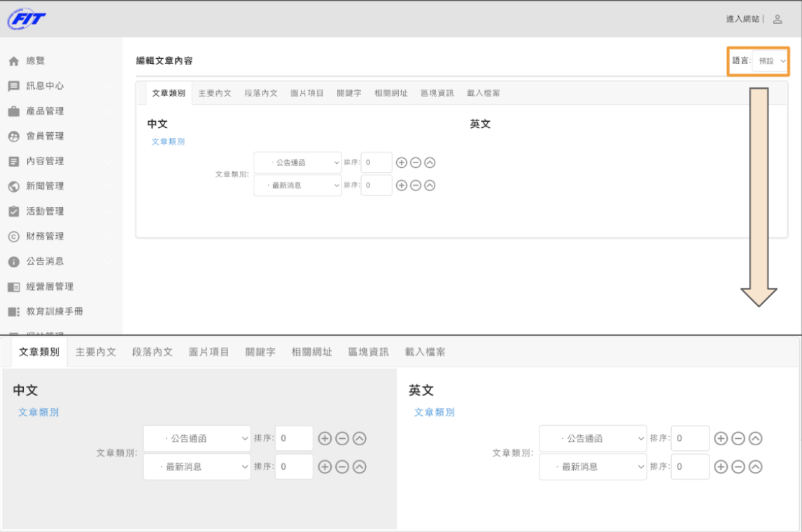Select 圖片項目 tab in upper editor
Screen dimensions: 802x532
(307, 93)
